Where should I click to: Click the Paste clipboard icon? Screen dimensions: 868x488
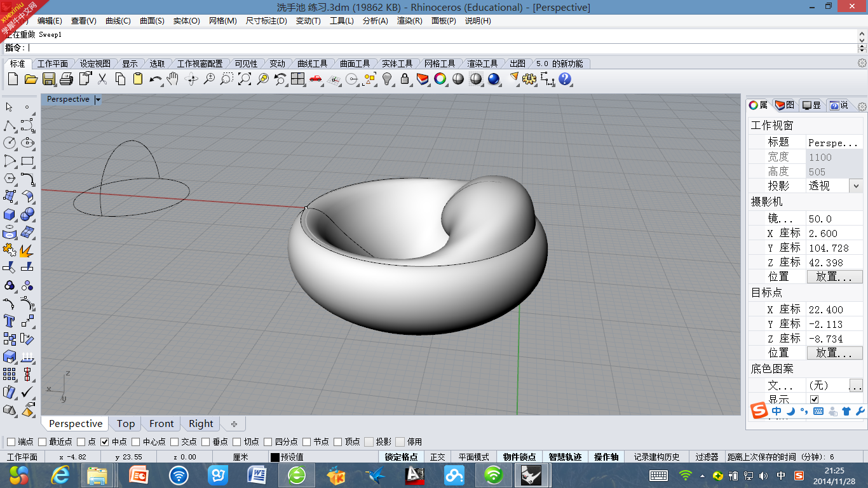coord(138,79)
